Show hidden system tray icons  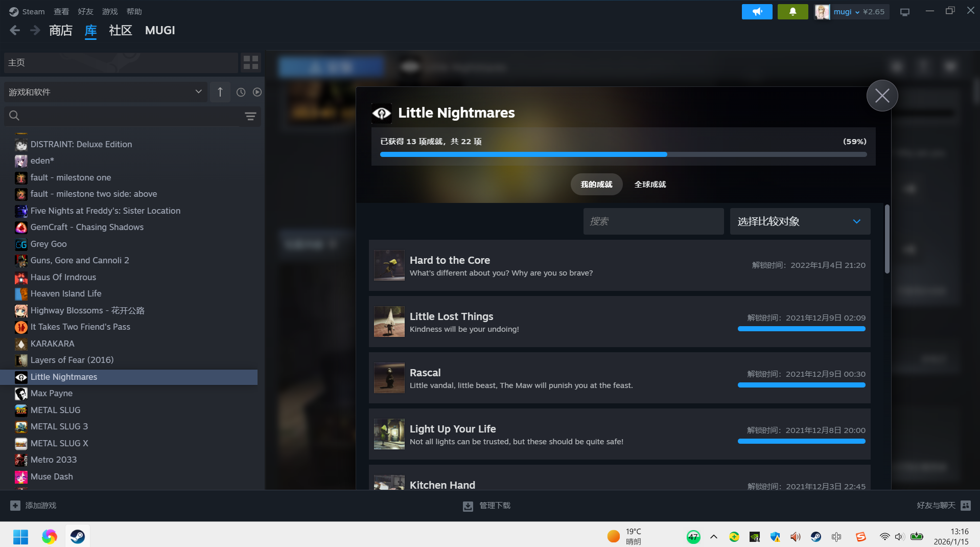tap(714, 537)
